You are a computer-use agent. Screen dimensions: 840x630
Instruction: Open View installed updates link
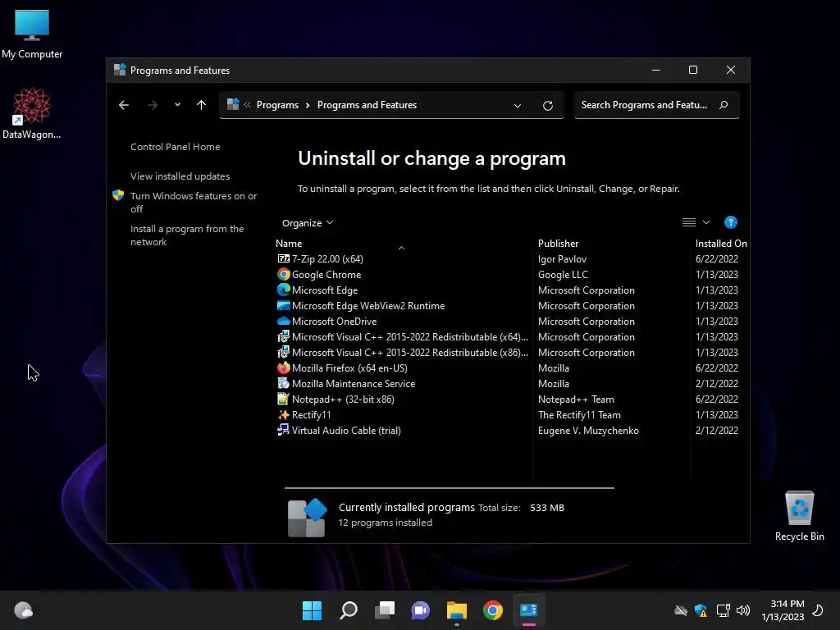pos(180,176)
